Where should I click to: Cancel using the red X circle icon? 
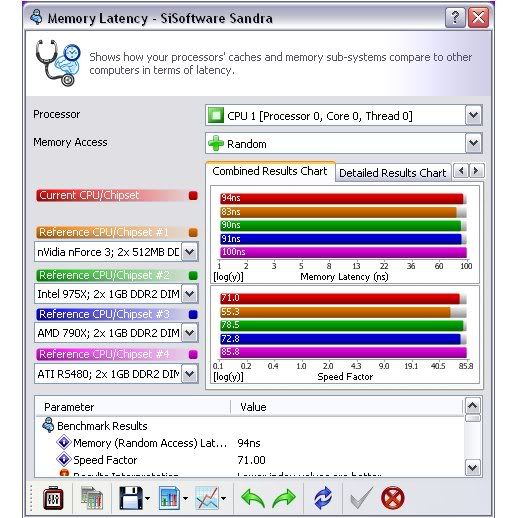pyautogui.click(x=393, y=498)
